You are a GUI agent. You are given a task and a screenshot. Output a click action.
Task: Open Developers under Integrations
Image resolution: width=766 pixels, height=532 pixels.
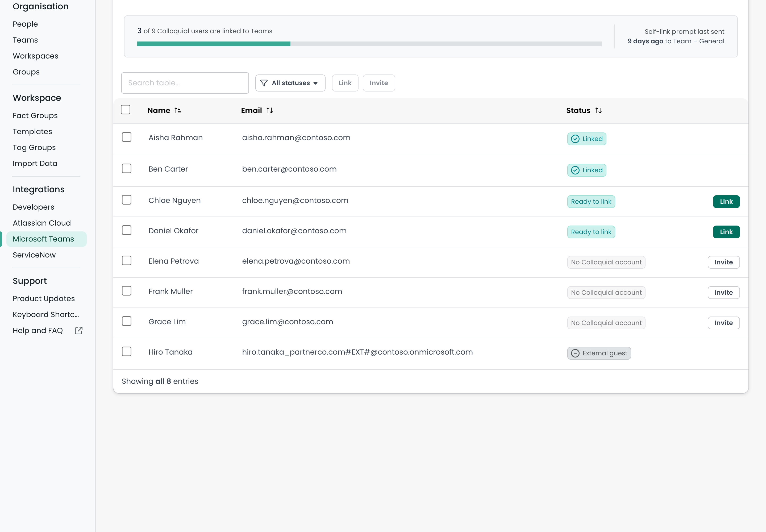33,207
